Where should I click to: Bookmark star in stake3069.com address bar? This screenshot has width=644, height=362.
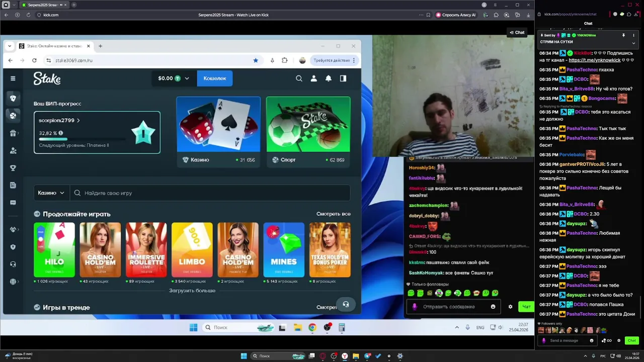pos(256,60)
